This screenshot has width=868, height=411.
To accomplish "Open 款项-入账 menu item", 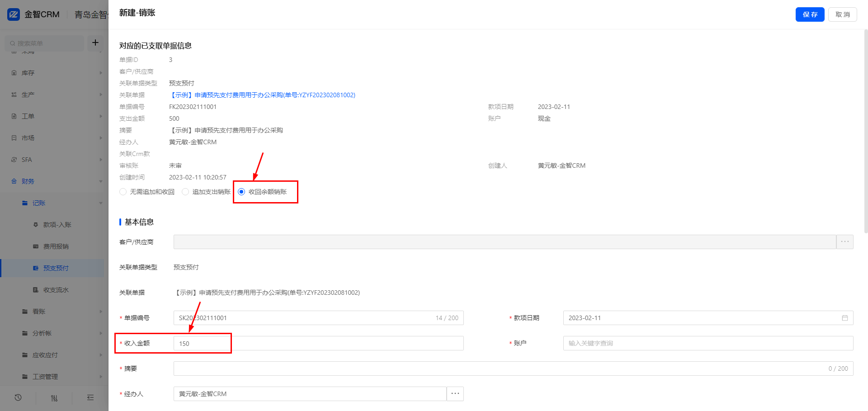I will point(57,225).
